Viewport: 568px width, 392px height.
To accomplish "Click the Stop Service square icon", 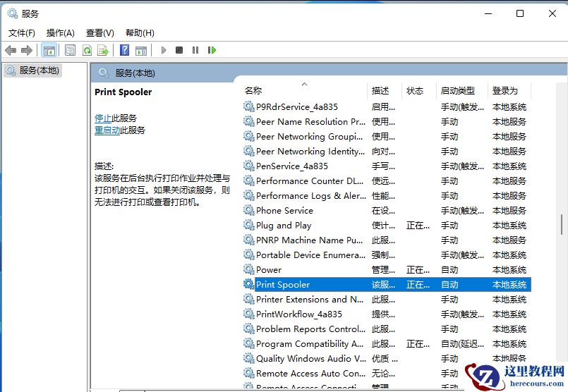I will click(x=179, y=50).
